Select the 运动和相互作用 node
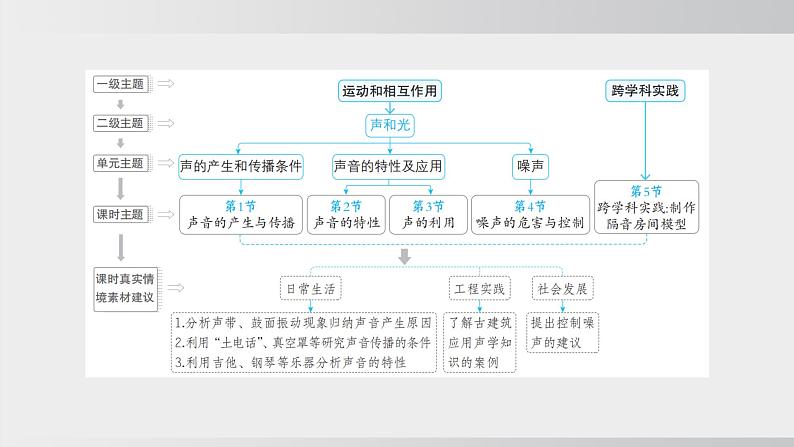 389,91
